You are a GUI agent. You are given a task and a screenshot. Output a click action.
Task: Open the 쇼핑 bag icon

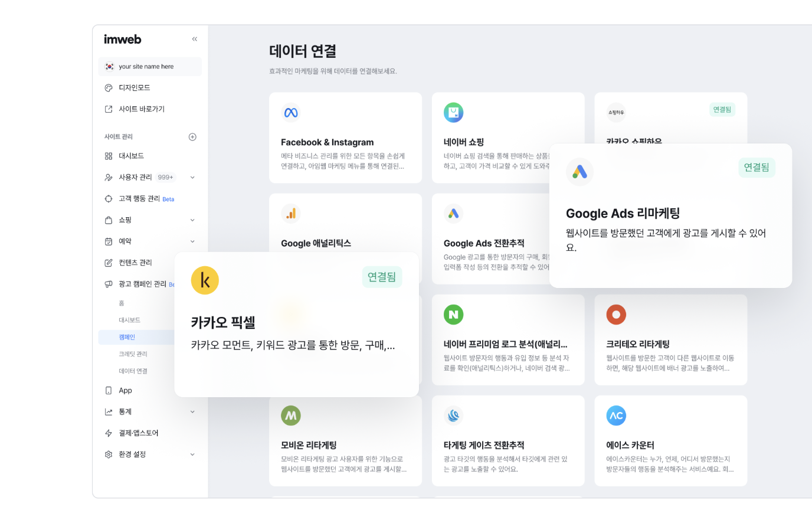point(109,220)
